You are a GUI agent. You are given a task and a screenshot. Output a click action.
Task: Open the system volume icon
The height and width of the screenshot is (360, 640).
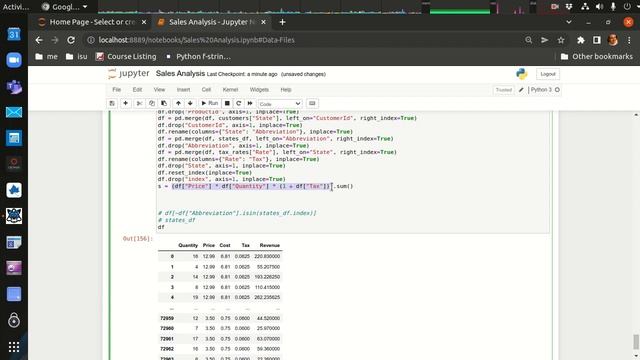click(x=599, y=7)
